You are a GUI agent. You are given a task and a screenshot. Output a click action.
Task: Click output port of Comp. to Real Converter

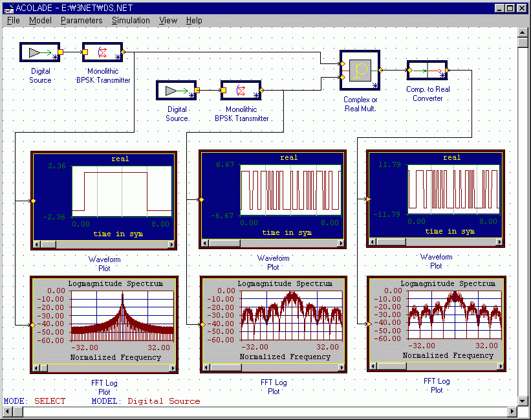click(448, 71)
